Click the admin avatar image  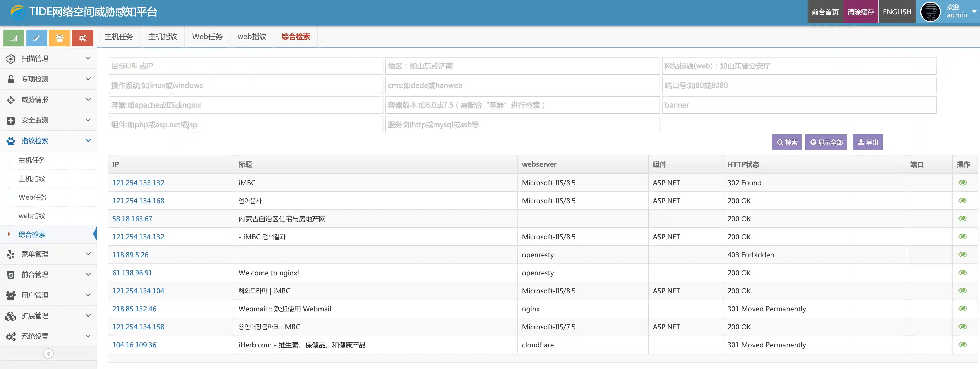930,12
